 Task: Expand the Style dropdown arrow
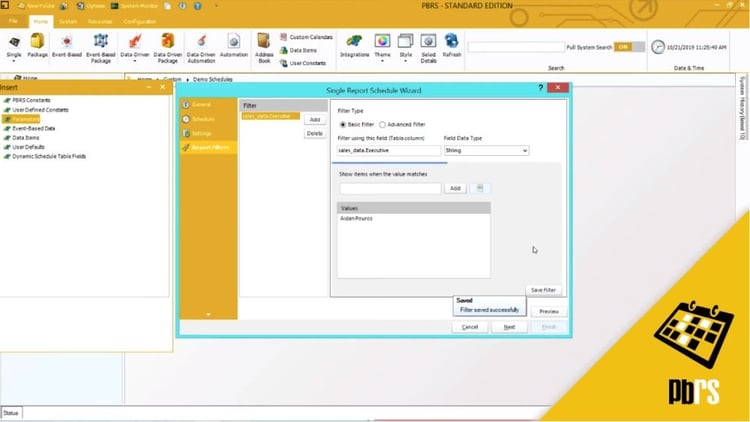click(x=406, y=61)
